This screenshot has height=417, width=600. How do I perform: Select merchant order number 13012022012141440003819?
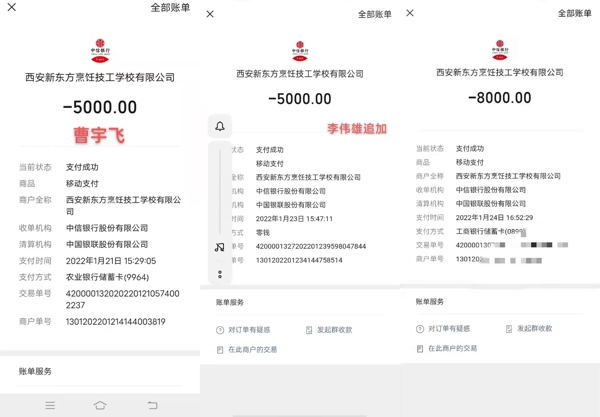[x=116, y=322]
